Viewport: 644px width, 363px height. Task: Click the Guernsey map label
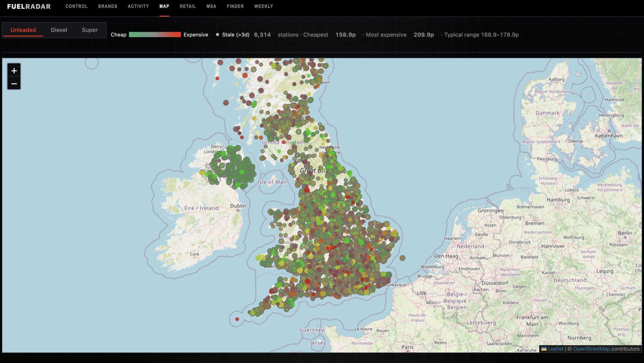(312, 330)
